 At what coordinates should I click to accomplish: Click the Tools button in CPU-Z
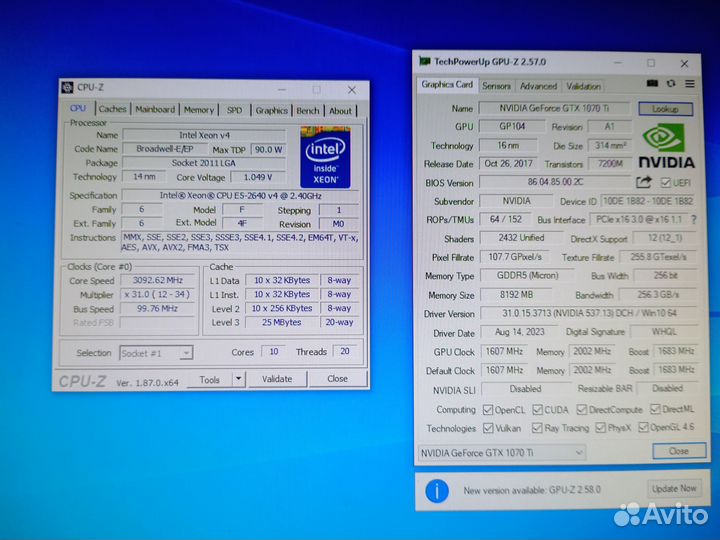(x=209, y=379)
